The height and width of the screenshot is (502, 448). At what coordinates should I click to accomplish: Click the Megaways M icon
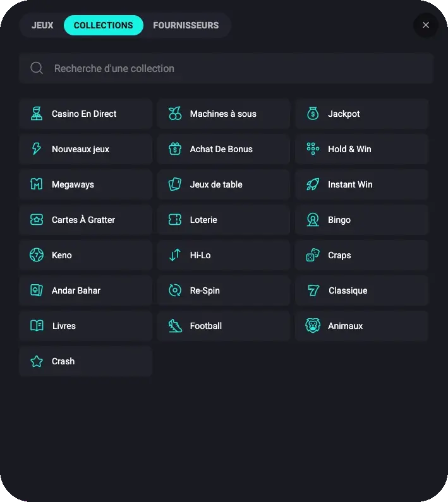pos(37,184)
